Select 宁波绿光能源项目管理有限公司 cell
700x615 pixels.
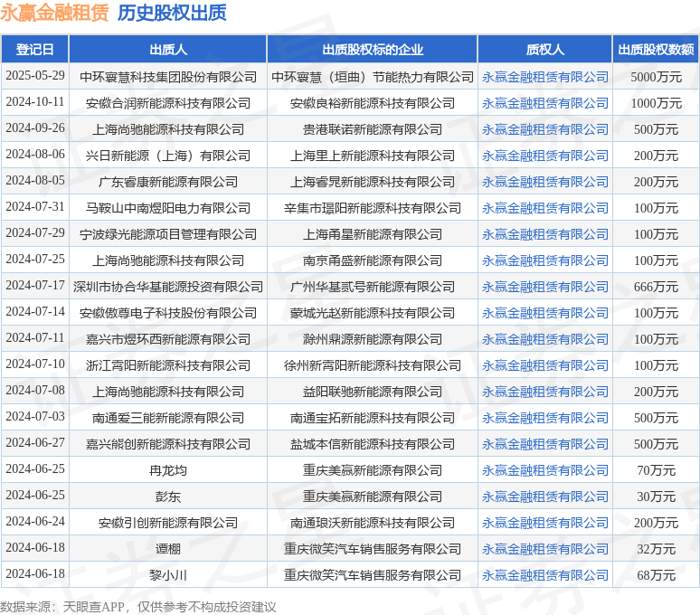coord(168,234)
